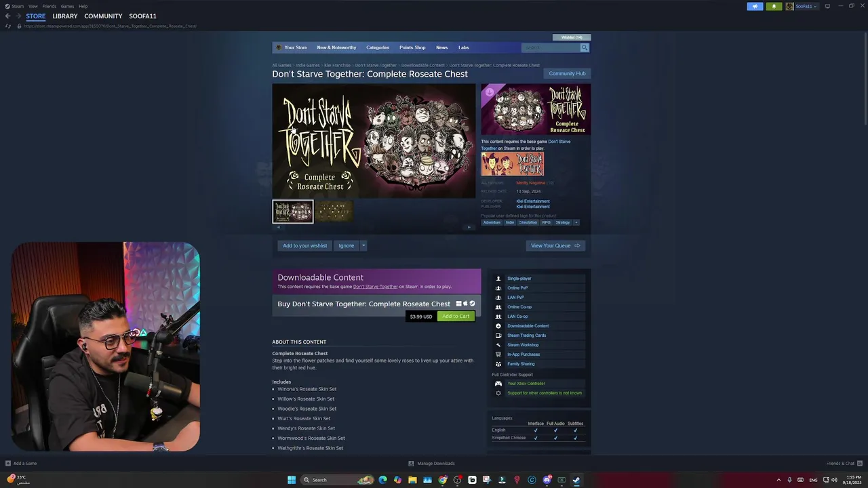Open the SOOFA11 profile tab
The width and height of the screenshot is (868, 488).
click(x=142, y=16)
